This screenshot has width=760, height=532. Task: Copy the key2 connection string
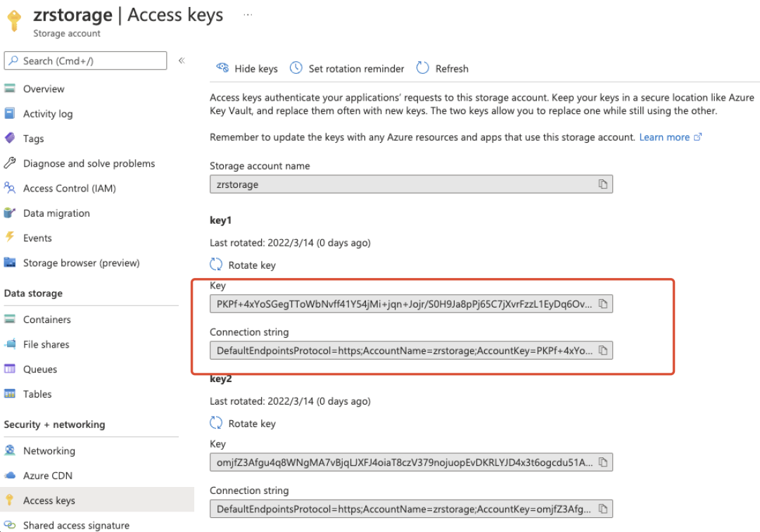pyautogui.click(x=602, y=509)
